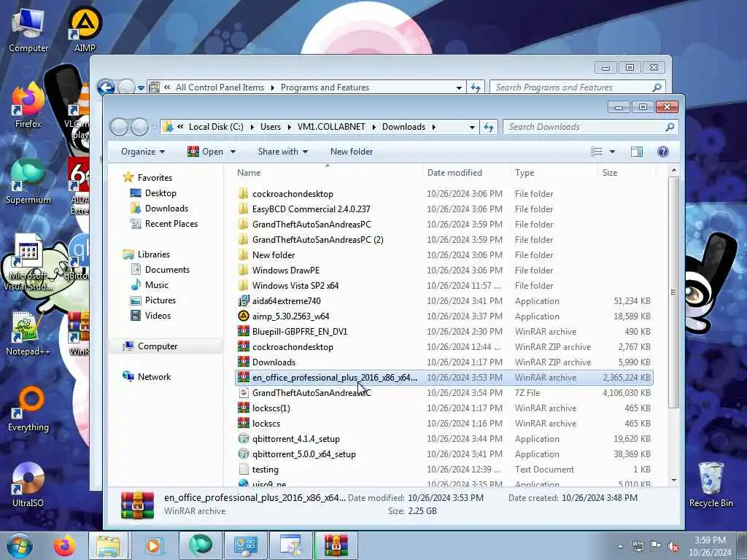747x560 pixels.
Task: Select Recent Places in navigation pane
Action: (x=171, y=223)
